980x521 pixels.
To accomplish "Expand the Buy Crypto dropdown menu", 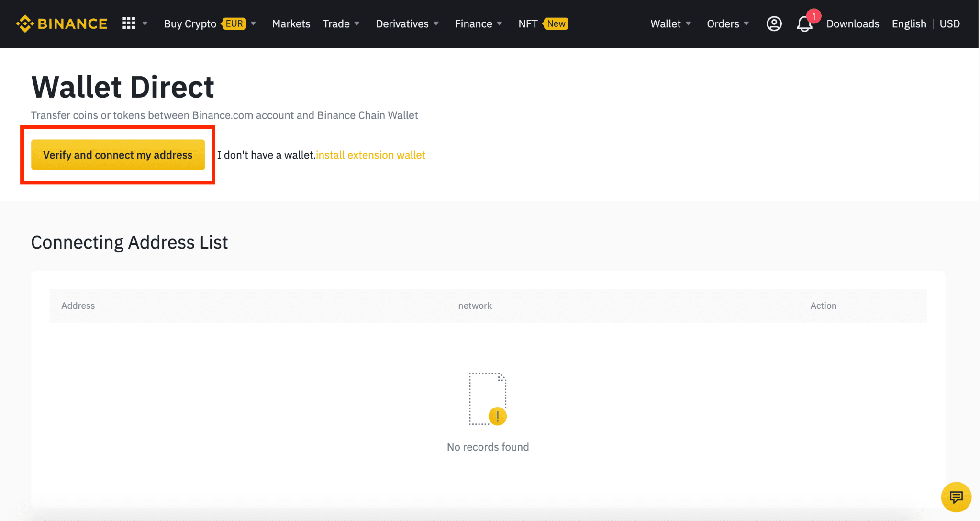I will [x=254, y=23].
